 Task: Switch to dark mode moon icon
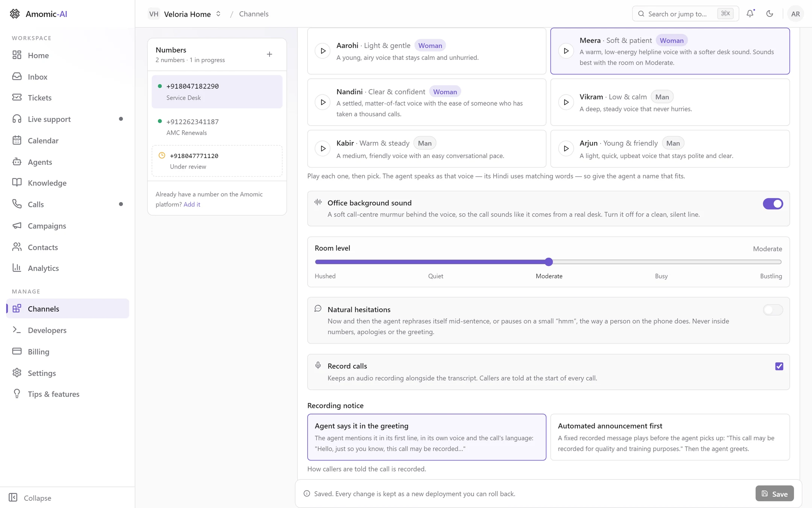pos(770,14)
